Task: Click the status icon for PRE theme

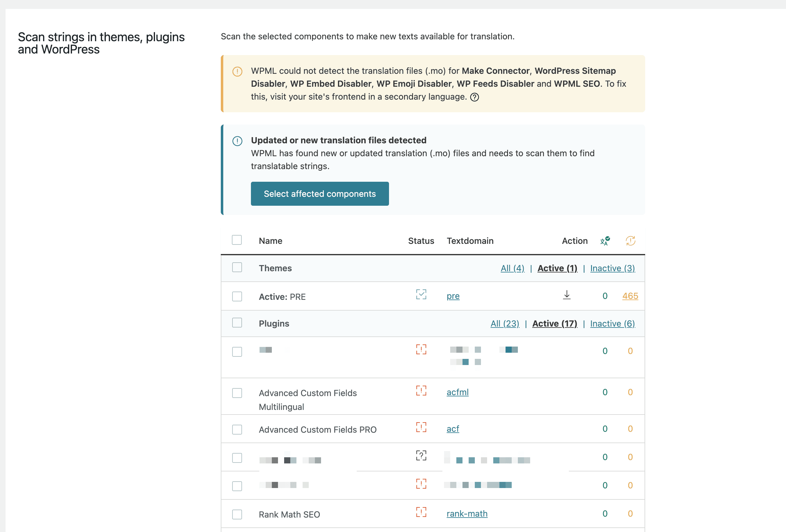Action: (x=421, y=295)
